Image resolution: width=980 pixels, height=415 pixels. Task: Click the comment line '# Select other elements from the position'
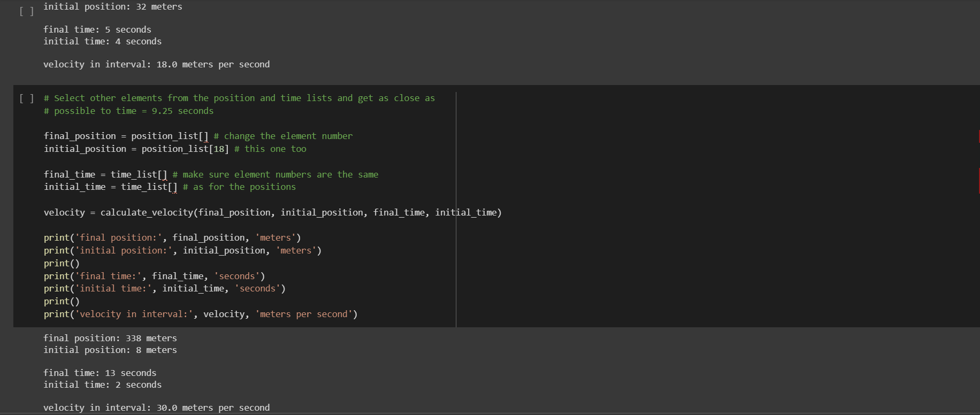pos(239,98)
